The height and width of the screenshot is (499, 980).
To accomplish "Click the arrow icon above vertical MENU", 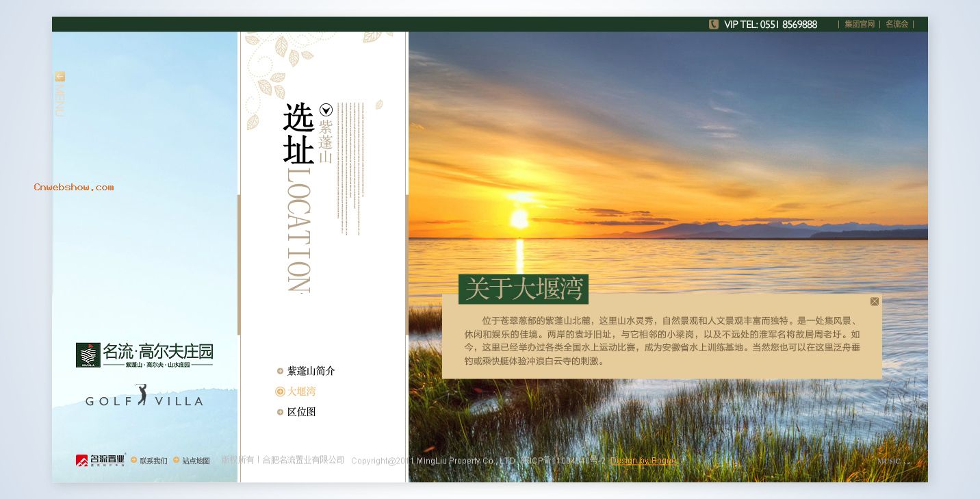I will point(60,77).
